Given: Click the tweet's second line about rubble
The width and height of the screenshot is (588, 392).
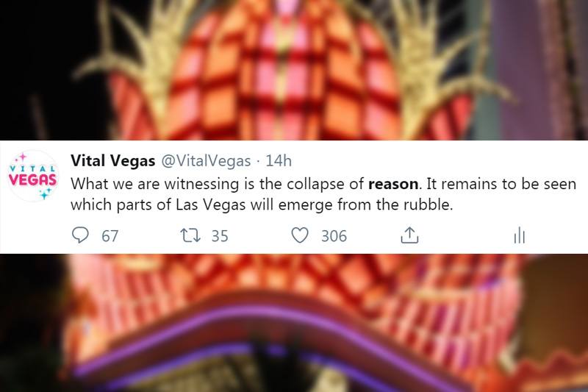Looking at the screenshot, I should click(262, 204).
